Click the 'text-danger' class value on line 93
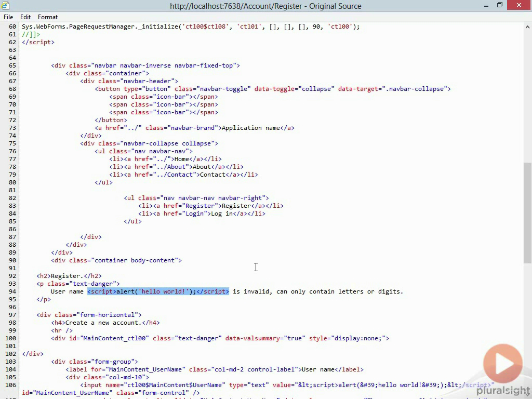The image size is (532, 399). tap(92, 284)
